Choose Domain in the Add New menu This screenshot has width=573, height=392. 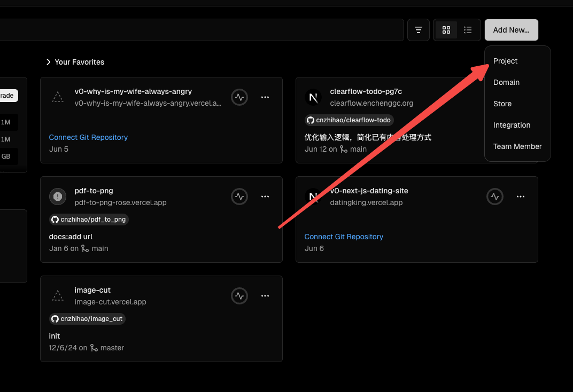coord(506,82)
